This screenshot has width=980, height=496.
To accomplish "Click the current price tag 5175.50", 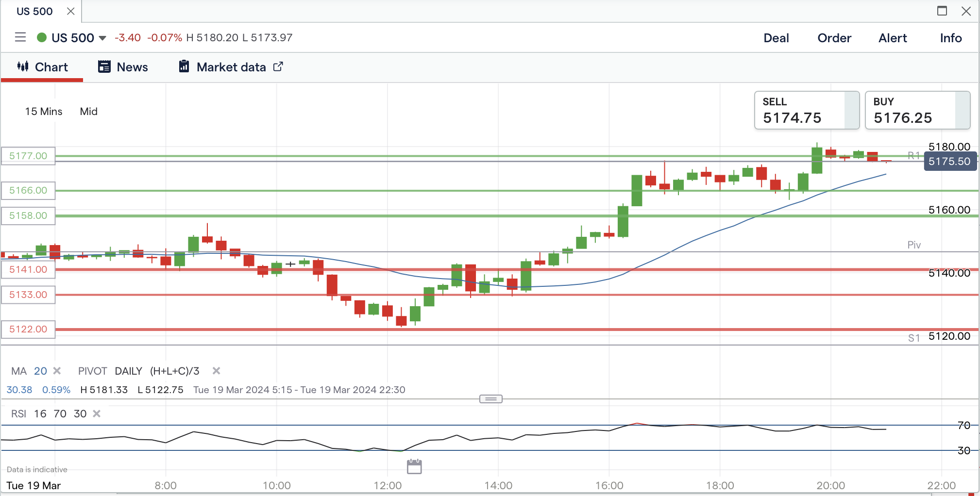I will (x=950, y=161).
